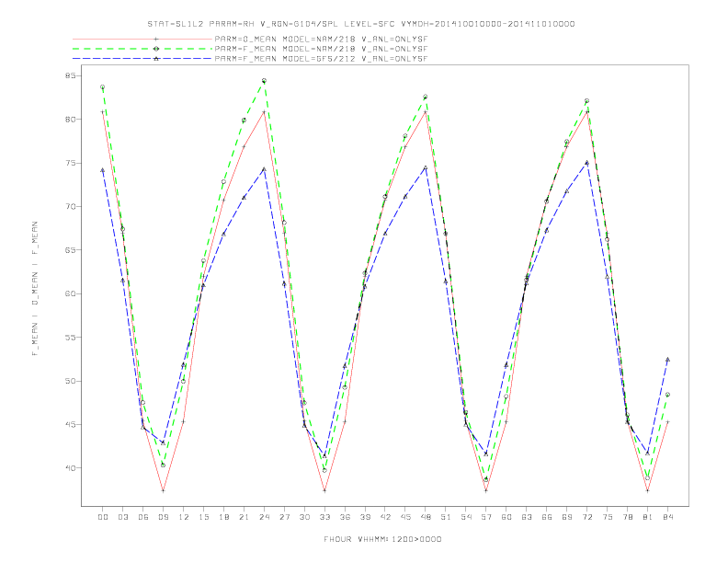Image resolution: width=728 pixels, height=563 pixels.
Task: Click x-axis hour label 72
Action: pyautogui.click(x=587, y=517)
